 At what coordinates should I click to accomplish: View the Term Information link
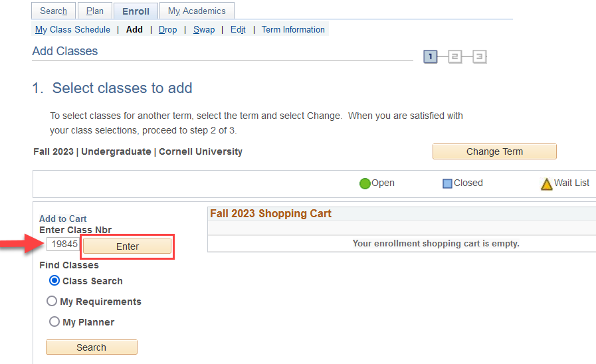[x=293, y=29]
